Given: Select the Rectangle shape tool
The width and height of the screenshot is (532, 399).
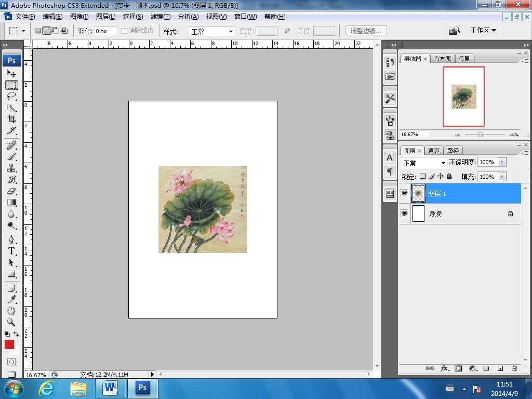Looking at the screenshot, I should point(11,274).
